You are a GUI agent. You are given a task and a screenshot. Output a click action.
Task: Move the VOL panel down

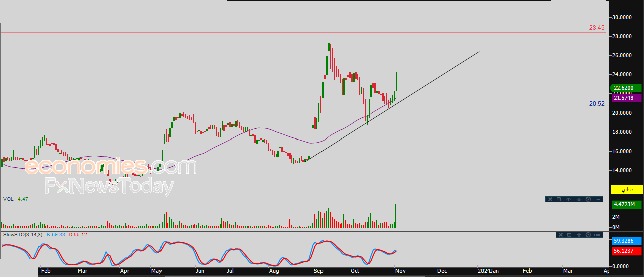coord(579,199)
